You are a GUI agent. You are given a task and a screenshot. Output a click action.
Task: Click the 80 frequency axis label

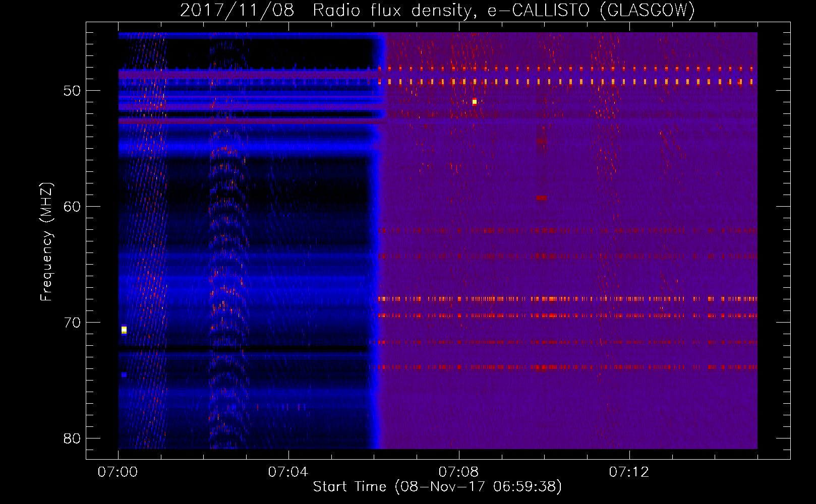pos(72,438)
